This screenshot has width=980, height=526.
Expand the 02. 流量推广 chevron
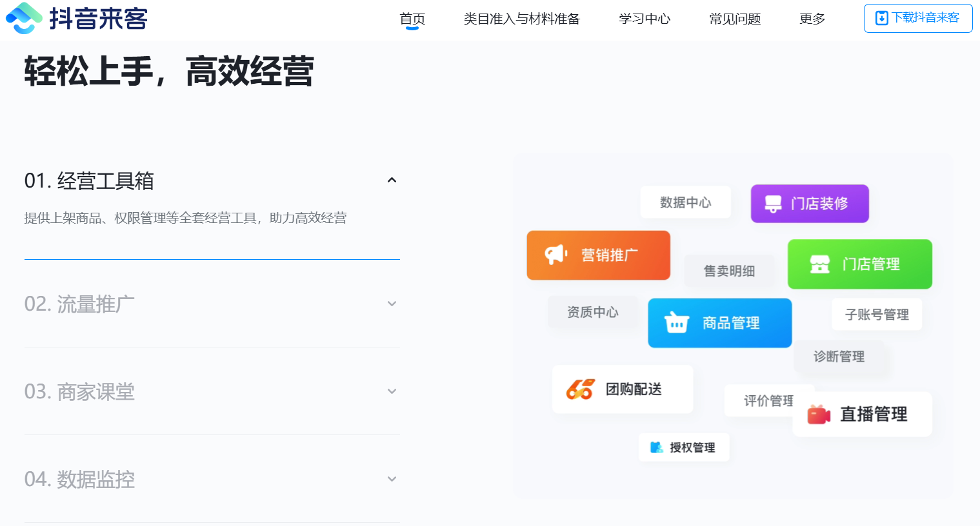tap(392, 304)
